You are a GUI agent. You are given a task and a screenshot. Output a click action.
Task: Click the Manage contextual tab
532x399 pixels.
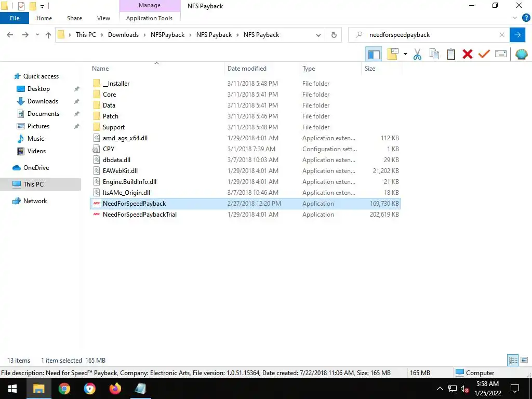[150, 5]
